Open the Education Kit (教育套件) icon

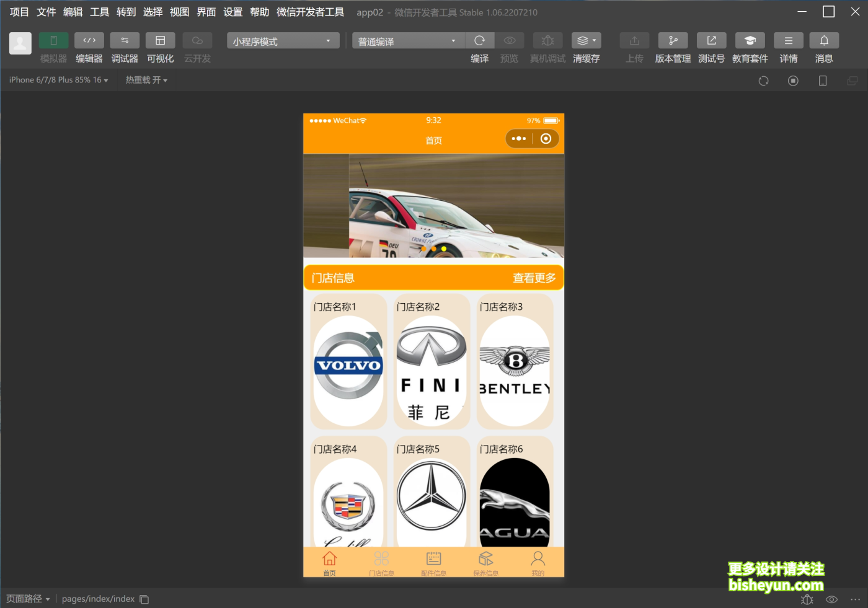pyautogui.click(x=750, y=40)
